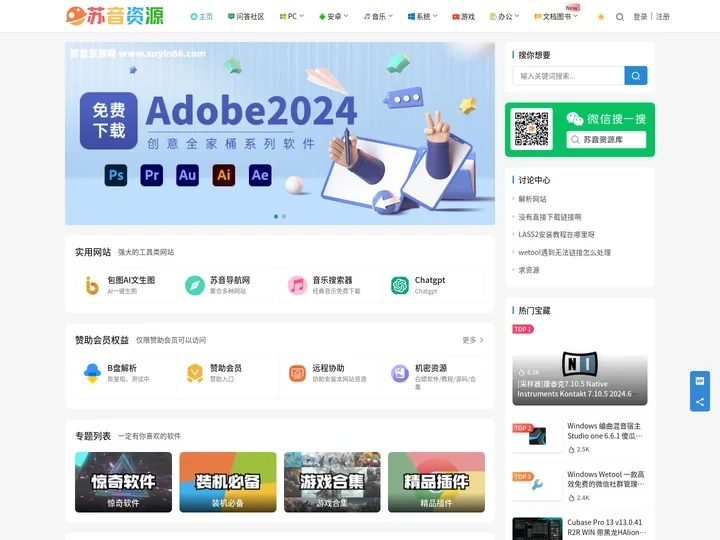
Task: Click the 远程协助 title text
Action: (x=328, y=368)
